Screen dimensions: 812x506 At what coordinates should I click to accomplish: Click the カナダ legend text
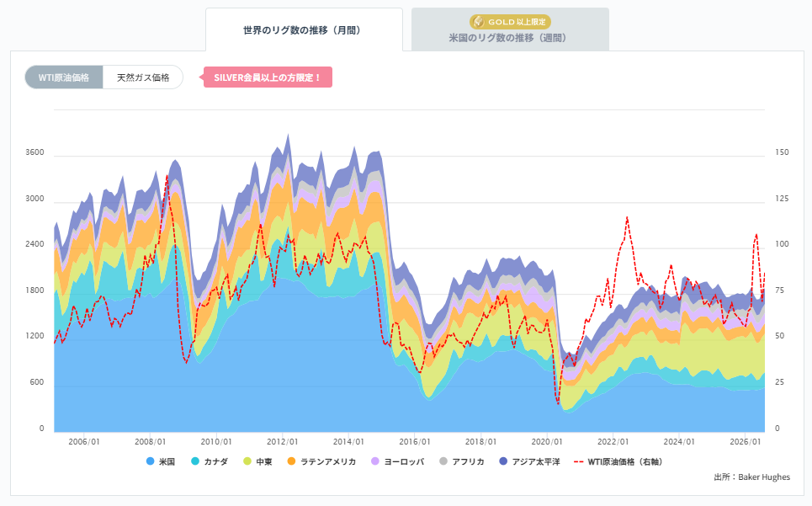(x=215, y=461)
